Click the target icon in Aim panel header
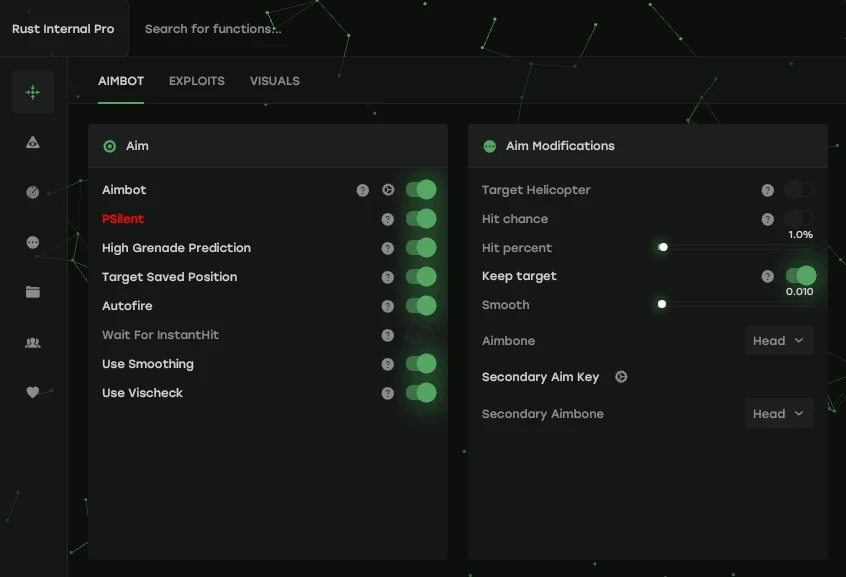 pos(110,146)
